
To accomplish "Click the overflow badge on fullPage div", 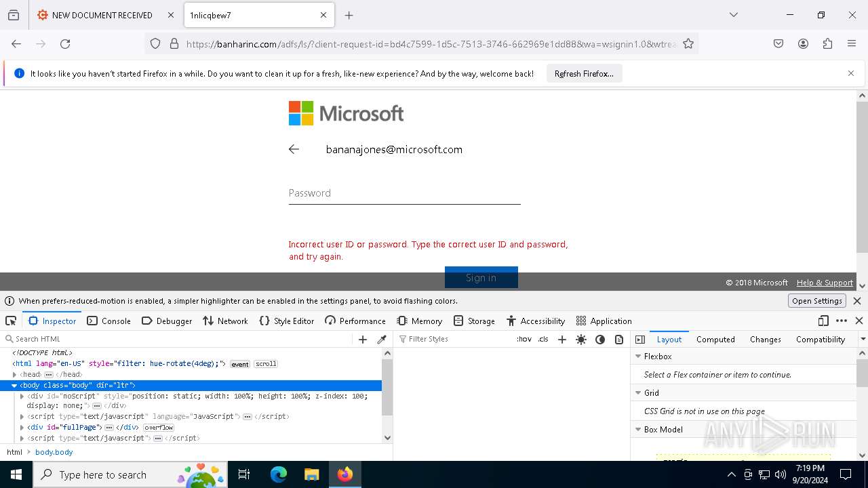I will click(159, 428).
